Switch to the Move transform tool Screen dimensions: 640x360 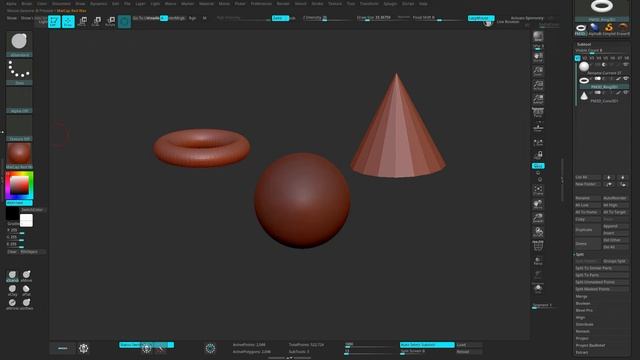pos(82,21)
